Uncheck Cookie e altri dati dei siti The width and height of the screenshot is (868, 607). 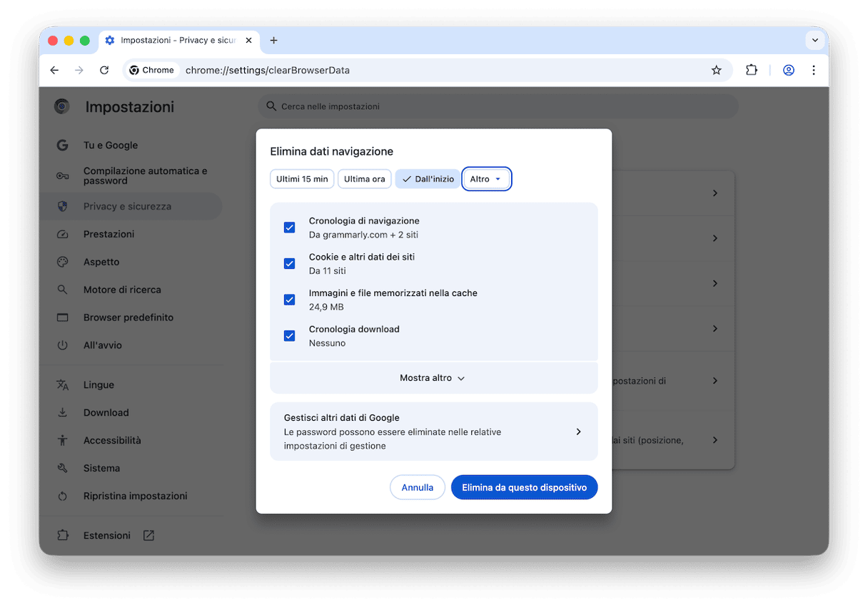coord(289,264)
